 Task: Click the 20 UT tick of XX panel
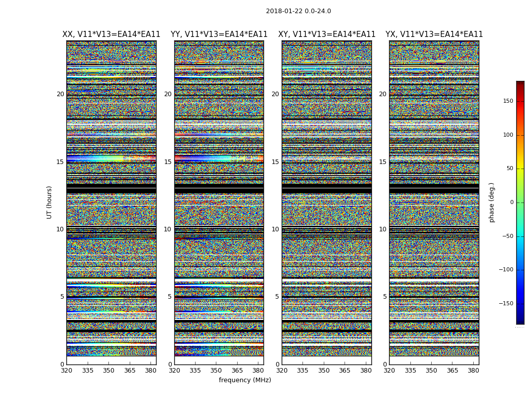pos(60,94)
